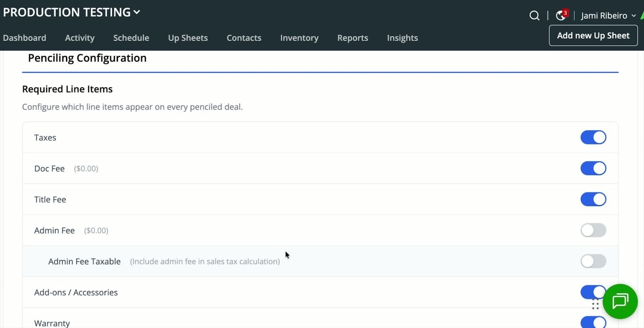
Task: Click the Admin Fee row label
Action: (x=54, y=230)
